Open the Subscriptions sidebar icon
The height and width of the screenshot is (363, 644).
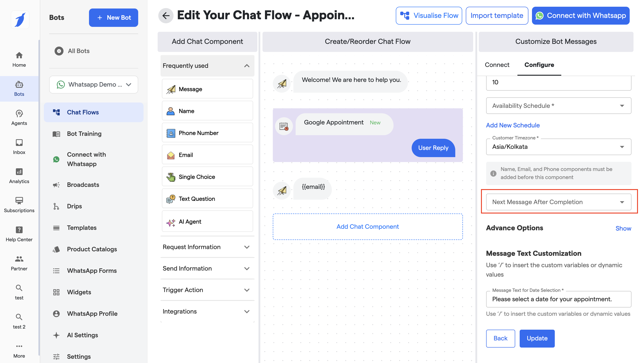coord(19,205)
